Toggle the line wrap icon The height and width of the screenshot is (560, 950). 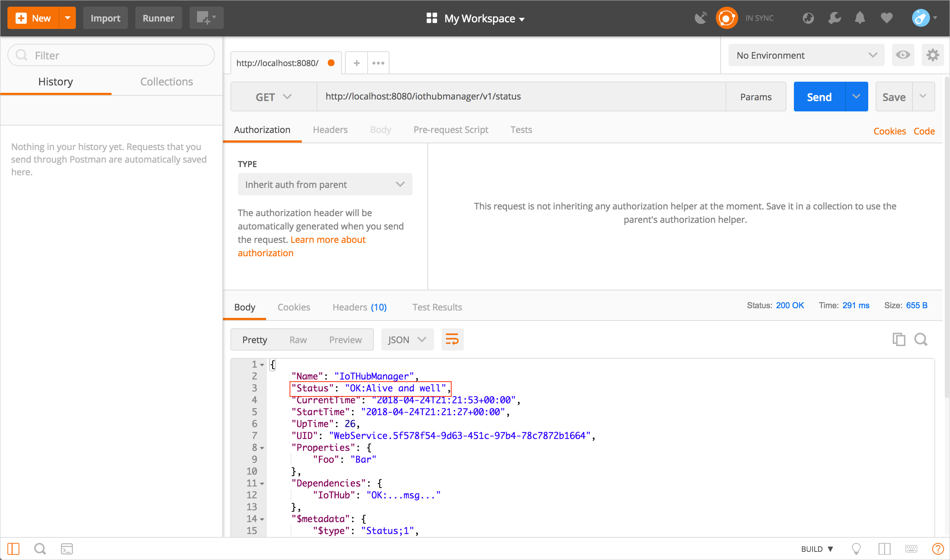click(x=452, y=339)
